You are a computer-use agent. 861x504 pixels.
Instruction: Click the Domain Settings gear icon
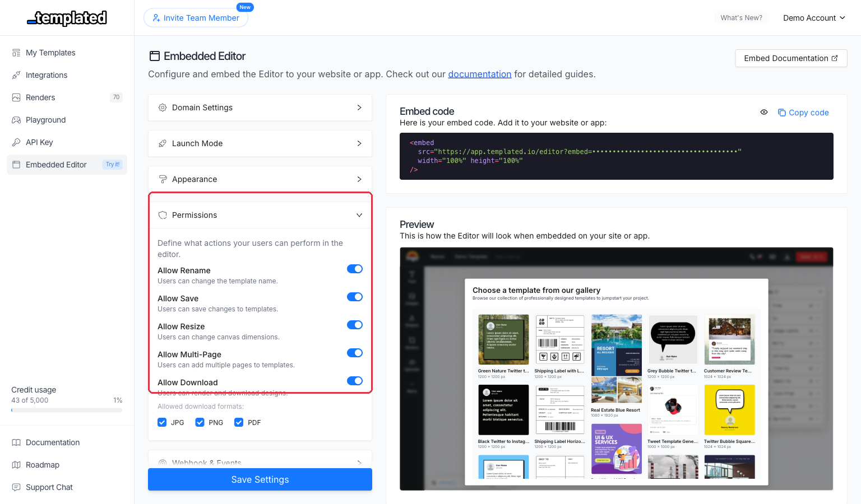coord(163,108)
